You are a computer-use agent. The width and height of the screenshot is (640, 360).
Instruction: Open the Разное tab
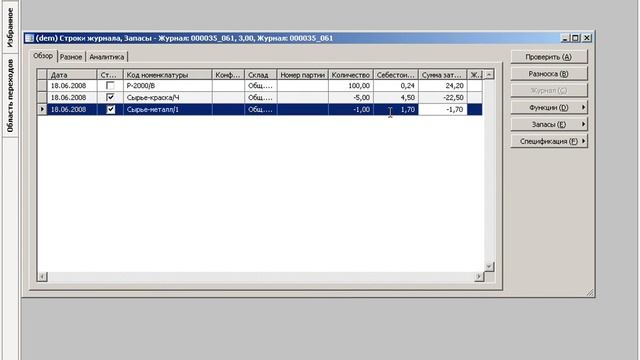click(71, 57)
